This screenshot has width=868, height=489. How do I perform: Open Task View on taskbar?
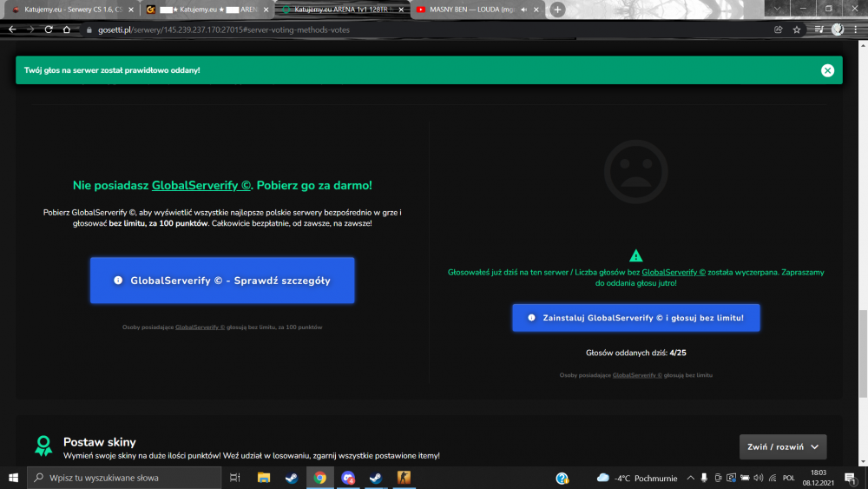tap(234, 478)
